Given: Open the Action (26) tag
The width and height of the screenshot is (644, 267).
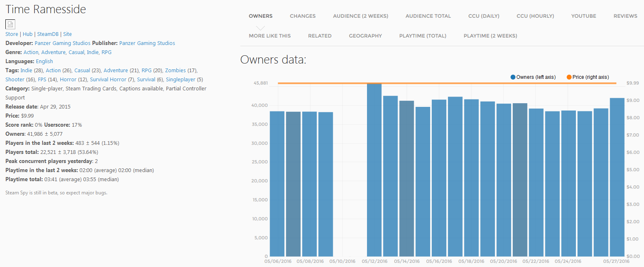Looking at the screenshot, I should click(x=53, y=71).
